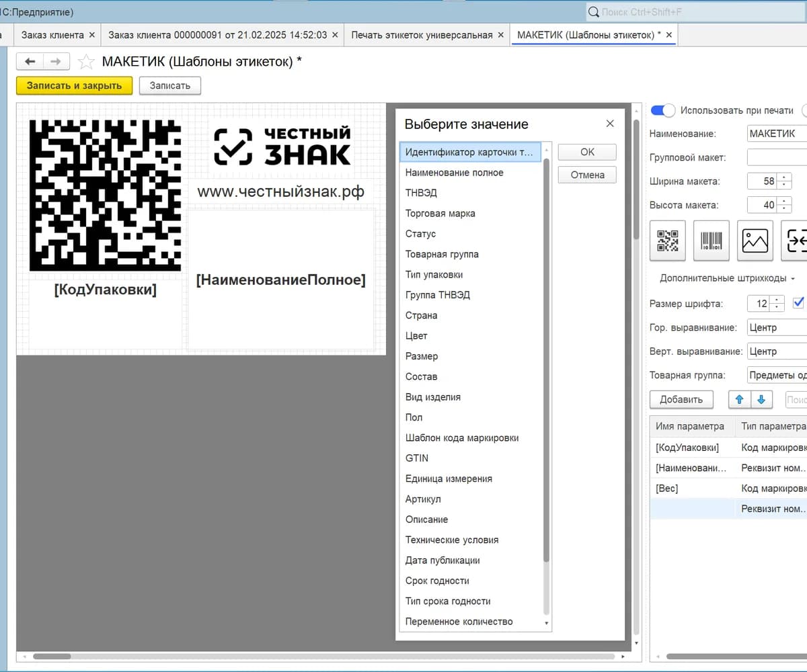Screen dimensions: 807x672
Task: Select [НаименованиеПолное] field on label canvas
Action: [x=280, y=280]
